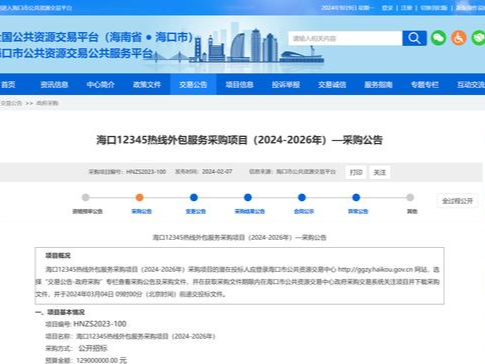Click the 登录 login link
The width and height of the screenshot is (485, 364).
click(x=387, y=8)
